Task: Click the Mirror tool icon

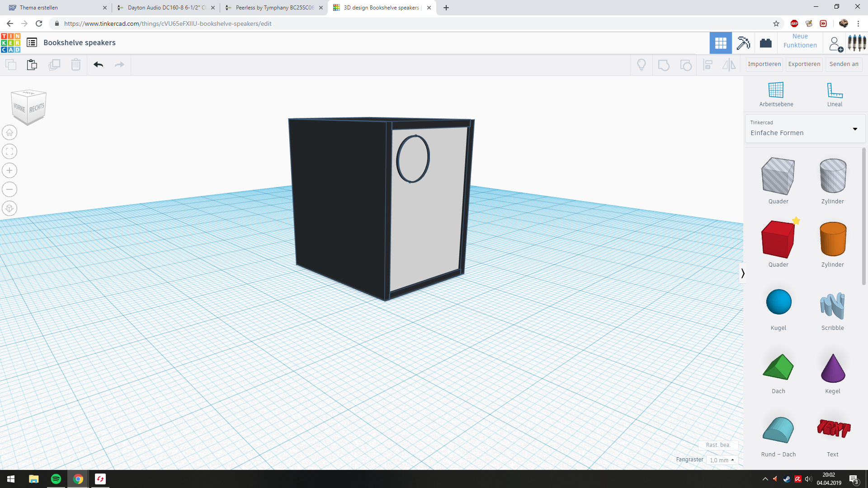Action: point(729,65)
